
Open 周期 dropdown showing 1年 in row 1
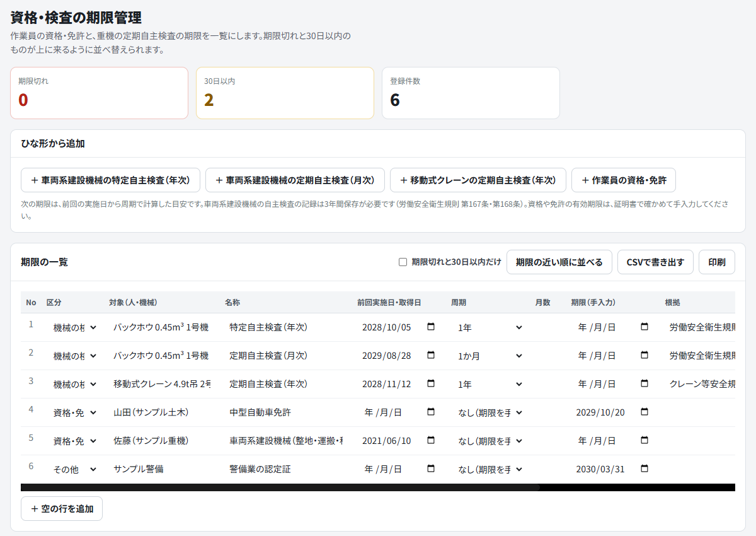tap(490, 327)
